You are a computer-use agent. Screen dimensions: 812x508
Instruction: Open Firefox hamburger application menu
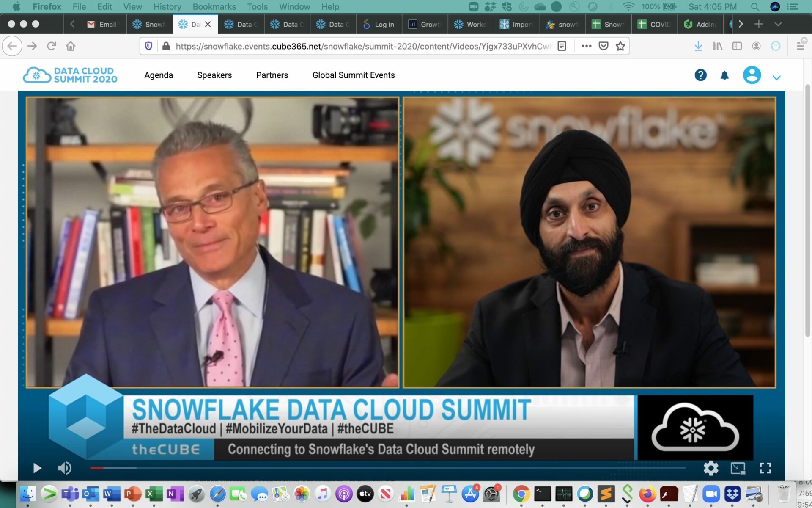coord(801,45)
